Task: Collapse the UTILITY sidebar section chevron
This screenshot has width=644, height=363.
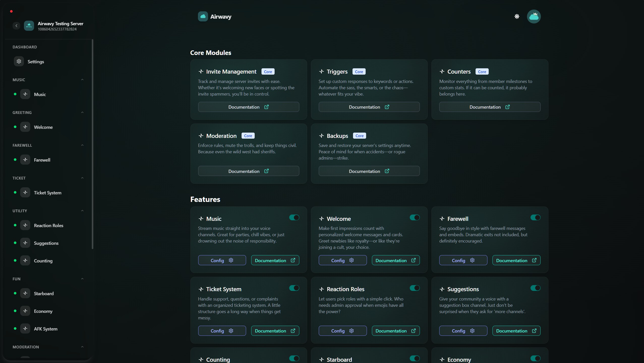Action: click(82, 211)
